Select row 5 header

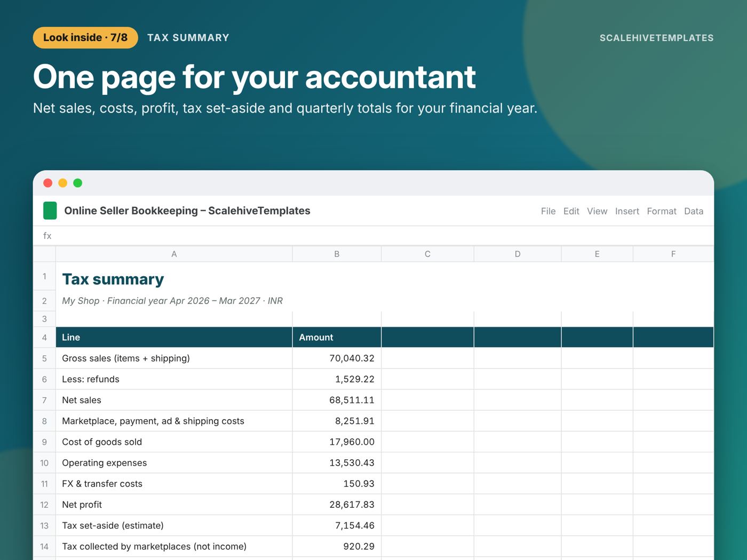[x=44, y=358]
